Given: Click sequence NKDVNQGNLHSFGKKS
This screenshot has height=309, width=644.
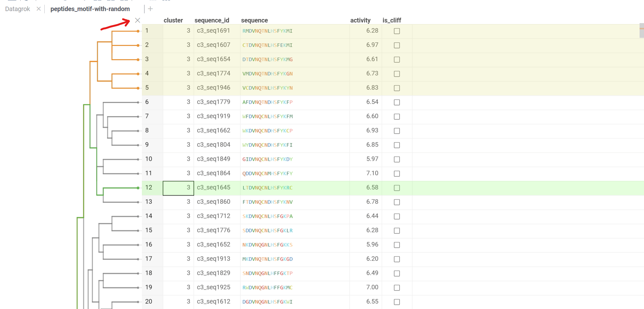Looking at the screenshot, I should pyautogui.click(x=268, y=245).
